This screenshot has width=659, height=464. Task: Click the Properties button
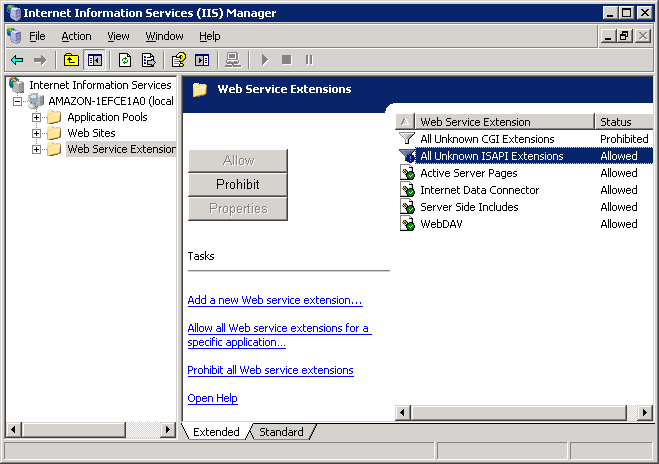(238, 208)
